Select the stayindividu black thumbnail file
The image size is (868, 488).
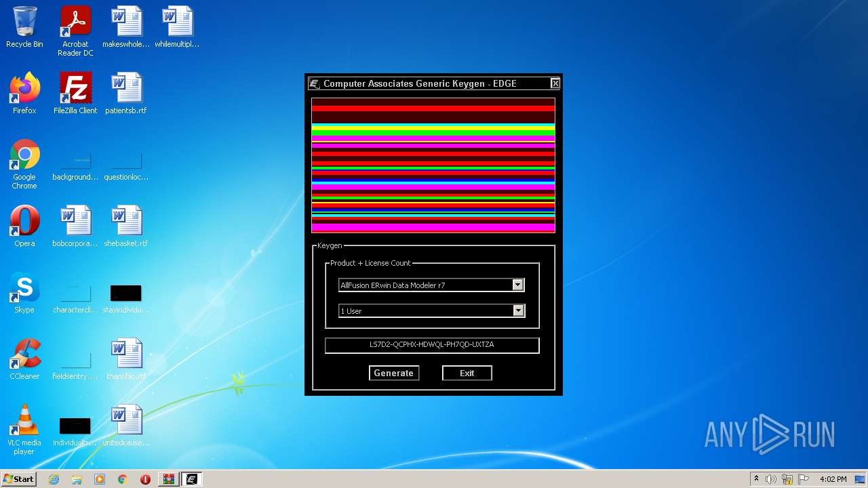(x=126, y=298)
